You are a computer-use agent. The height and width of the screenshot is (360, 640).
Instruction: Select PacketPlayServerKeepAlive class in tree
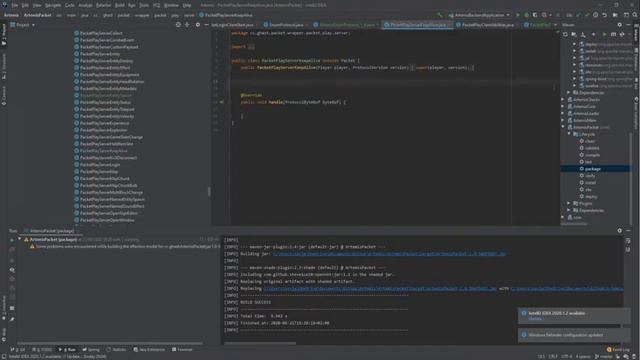pos(100,151)
